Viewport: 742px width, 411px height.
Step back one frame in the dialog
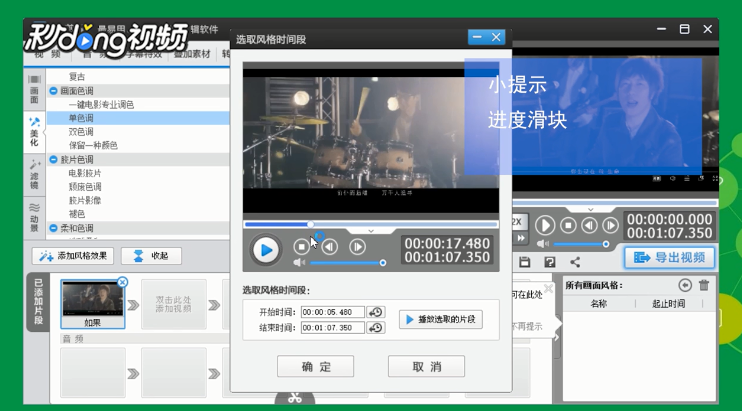[330, 247]
